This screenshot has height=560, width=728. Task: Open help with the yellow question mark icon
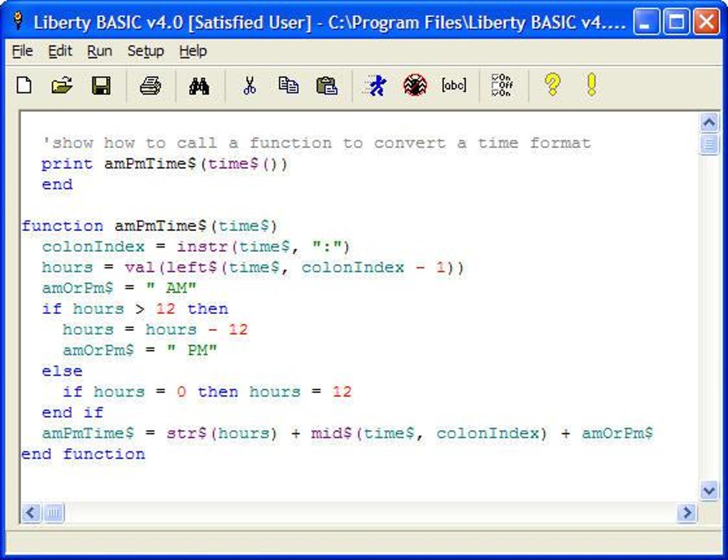[552, 85]
